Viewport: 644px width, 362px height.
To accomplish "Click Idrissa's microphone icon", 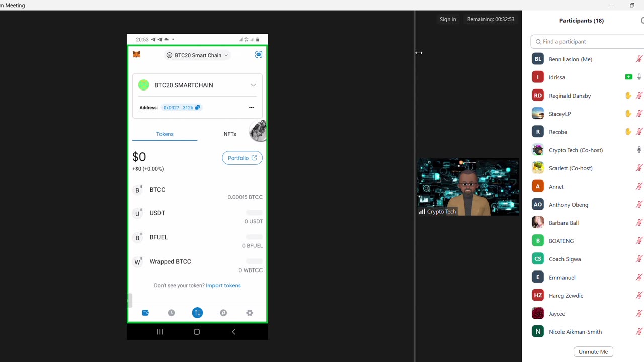I will coord(639,77).
